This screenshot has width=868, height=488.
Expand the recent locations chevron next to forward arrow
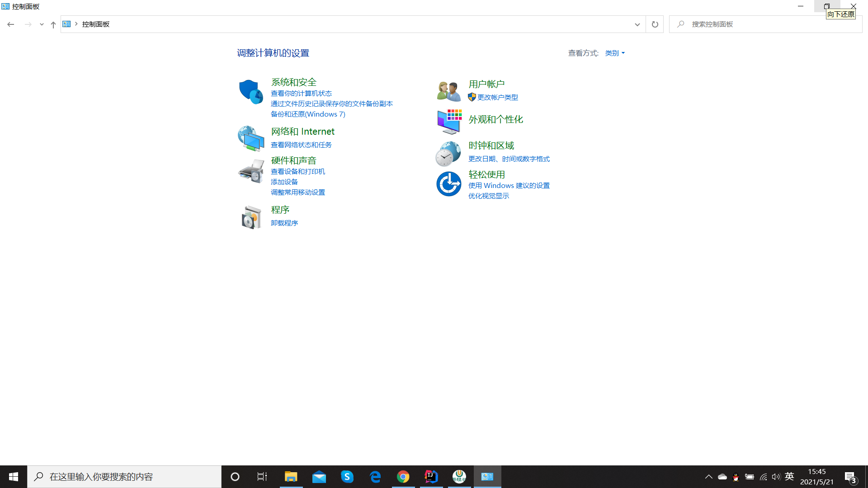point(42,24)
